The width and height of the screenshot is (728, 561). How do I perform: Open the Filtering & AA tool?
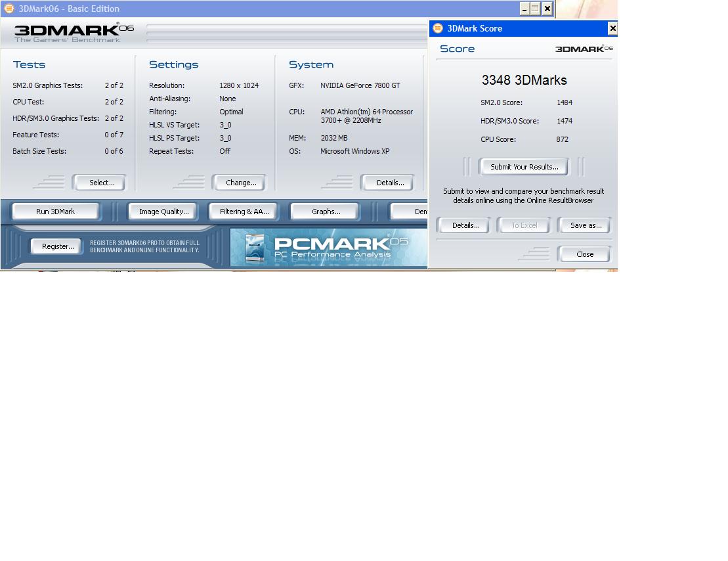click(x=243, y=212)
